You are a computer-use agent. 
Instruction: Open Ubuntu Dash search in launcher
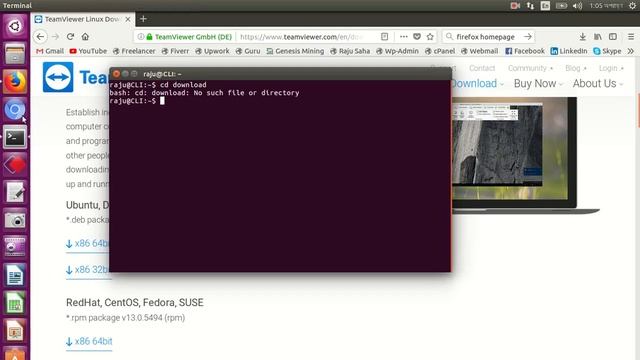tap(15, 27)
